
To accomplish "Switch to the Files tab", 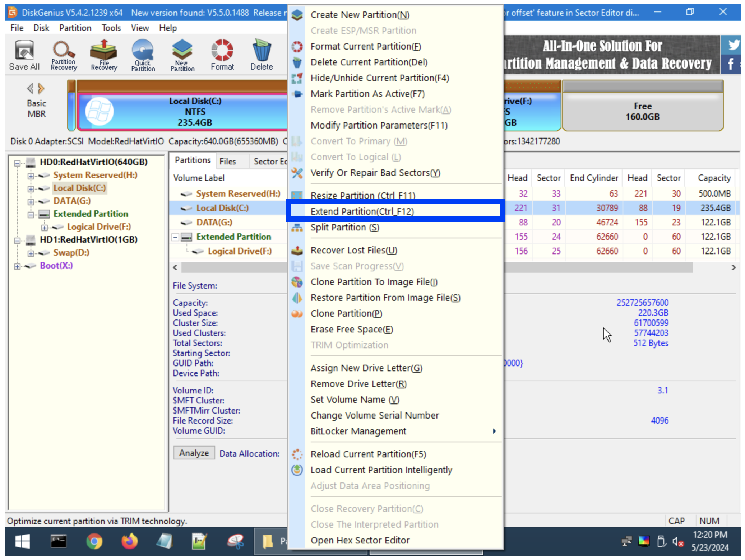I will (228, 160).
